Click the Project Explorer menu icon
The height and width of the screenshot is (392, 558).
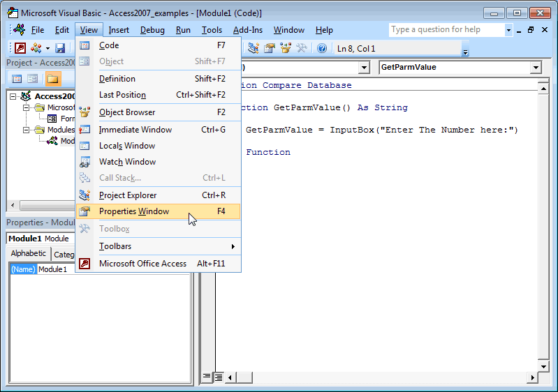(x=85, y=195)
